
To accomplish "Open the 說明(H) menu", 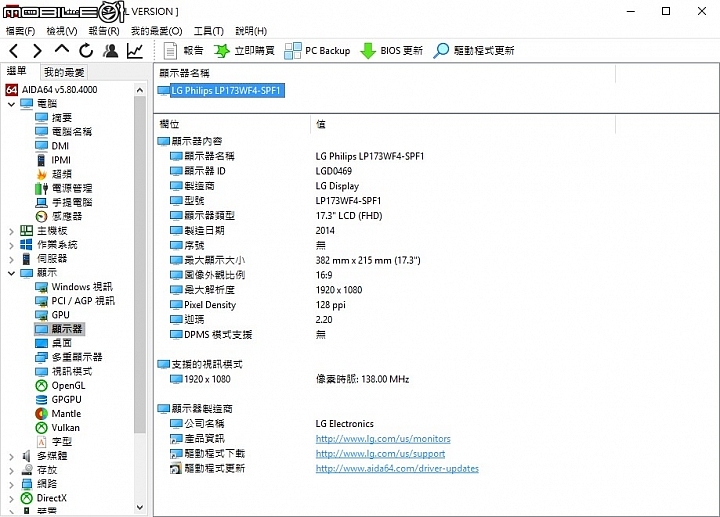I will [x=251, y=31].
